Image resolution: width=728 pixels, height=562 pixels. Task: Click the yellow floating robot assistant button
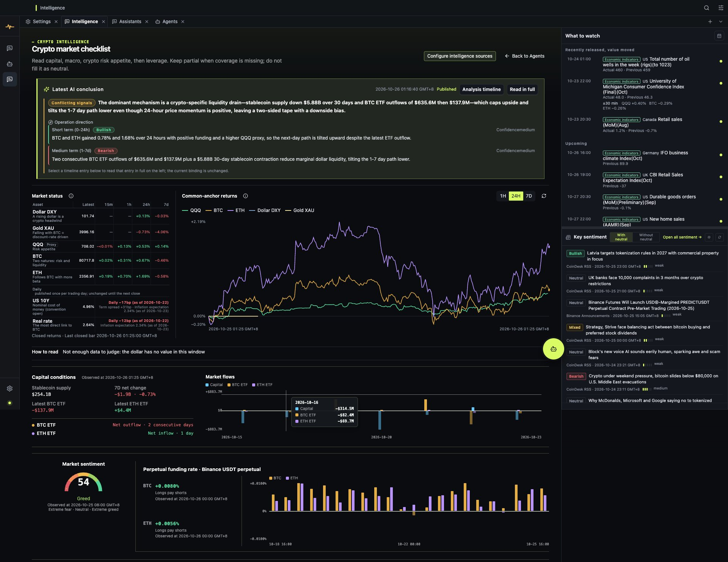(553, 349)
